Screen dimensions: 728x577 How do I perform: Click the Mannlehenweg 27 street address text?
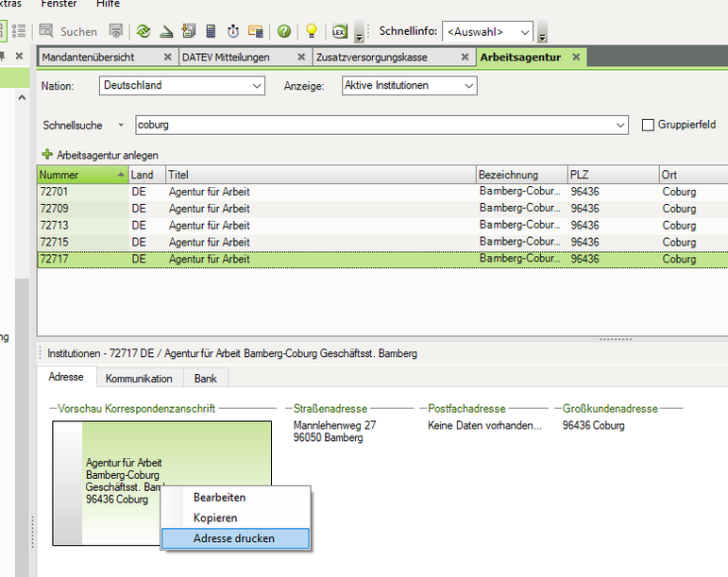(x=334, y=425)
